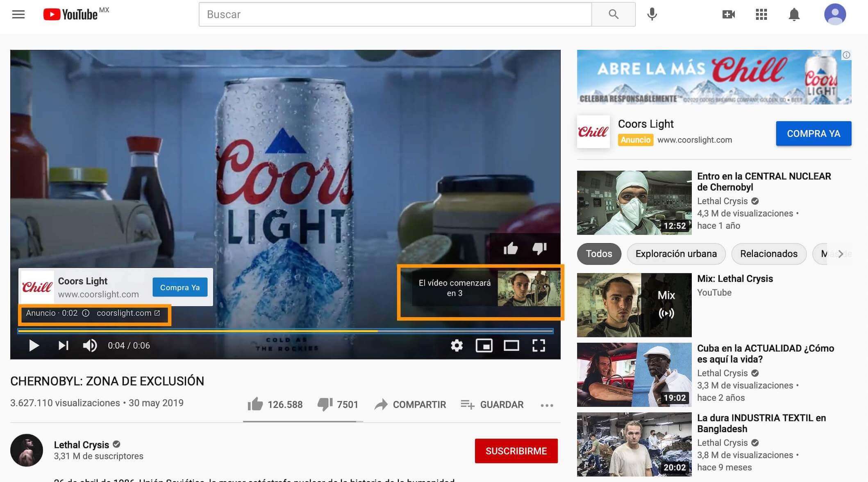Open the notifications bell

794,15
